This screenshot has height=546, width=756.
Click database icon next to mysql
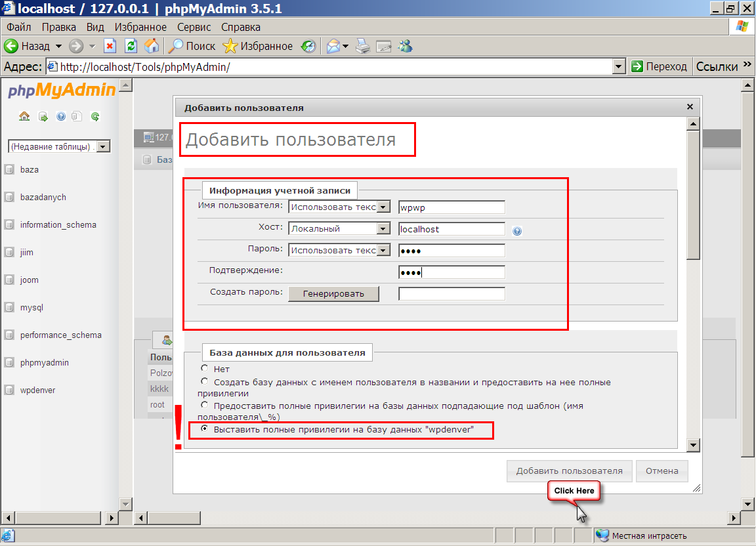(x=9, y=307)
